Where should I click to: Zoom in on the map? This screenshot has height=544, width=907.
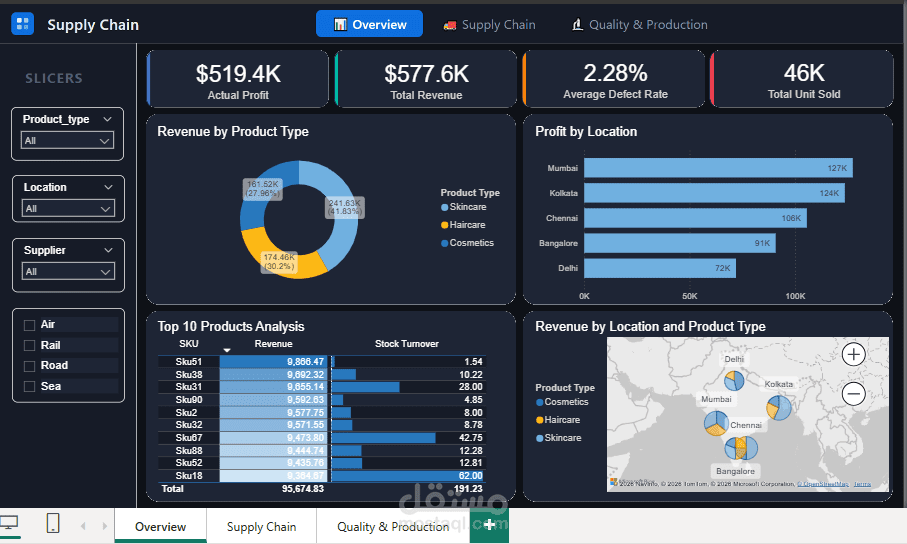coord(853,354)
